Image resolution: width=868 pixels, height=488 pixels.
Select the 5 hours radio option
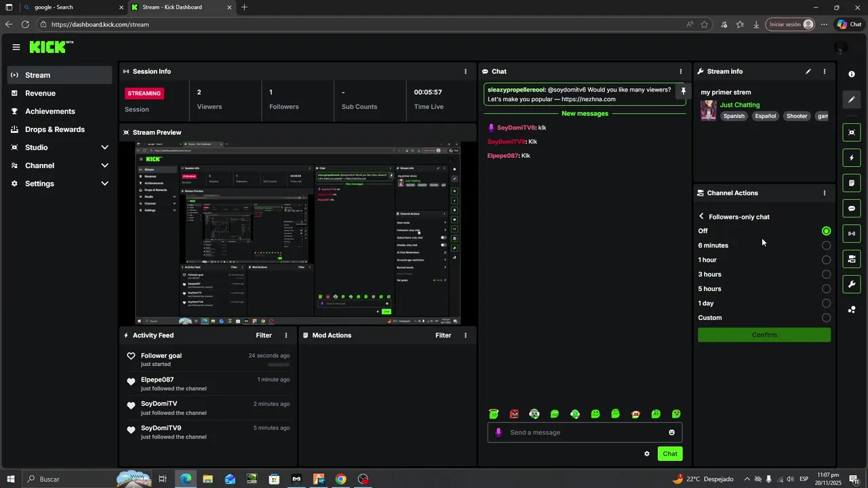pos(826,289)
